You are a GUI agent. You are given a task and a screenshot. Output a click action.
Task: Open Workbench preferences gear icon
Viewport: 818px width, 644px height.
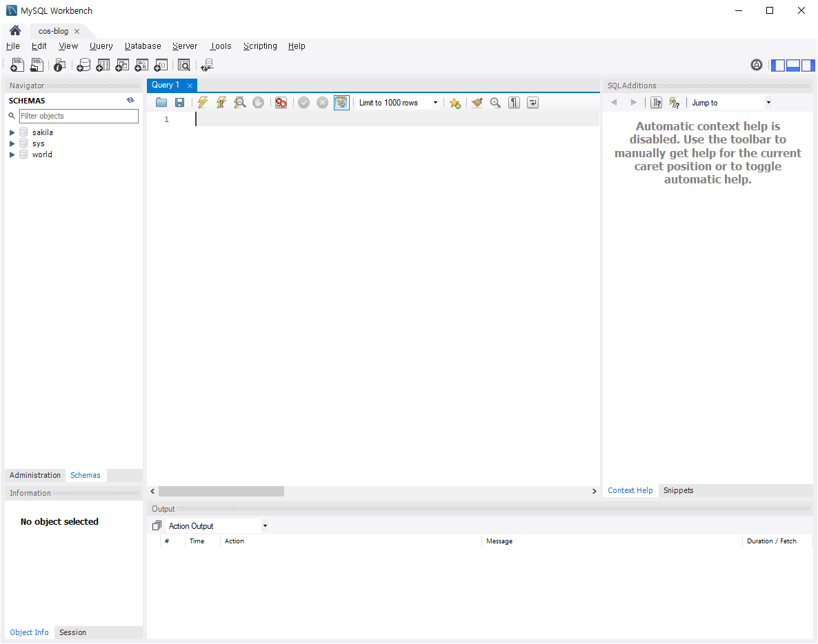757,65
